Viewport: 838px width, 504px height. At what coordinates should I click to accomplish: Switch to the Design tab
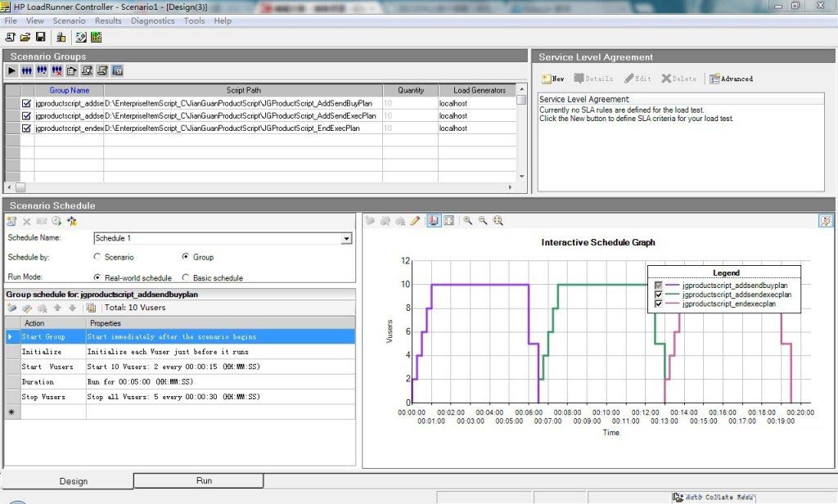click(68, 481)
